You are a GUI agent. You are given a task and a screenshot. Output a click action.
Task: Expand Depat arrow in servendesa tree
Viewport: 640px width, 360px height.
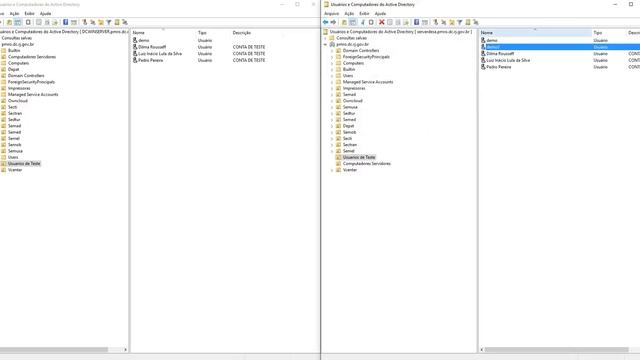332,126
